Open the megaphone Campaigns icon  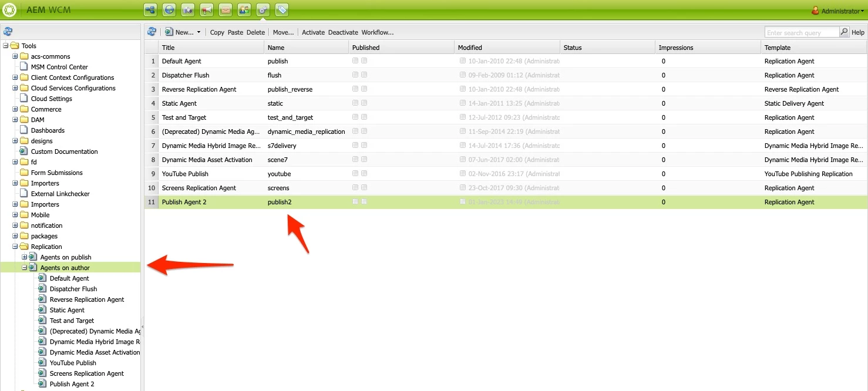(207, 10)
